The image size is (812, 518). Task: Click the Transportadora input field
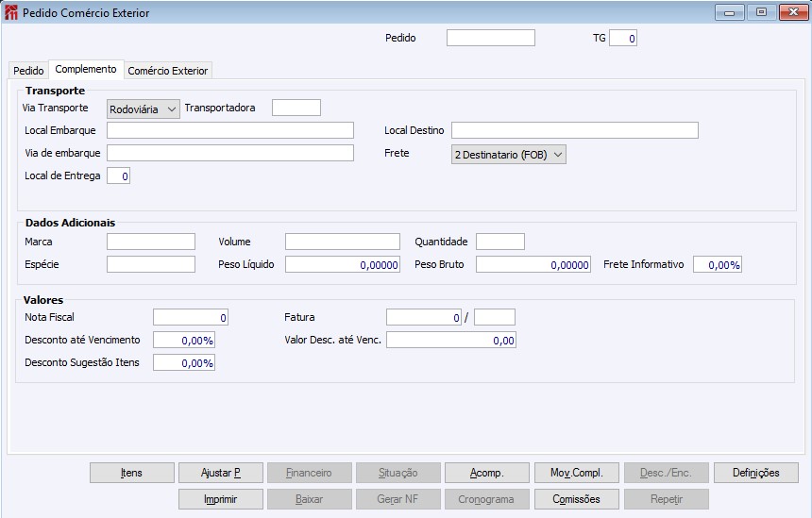[296, 108]
